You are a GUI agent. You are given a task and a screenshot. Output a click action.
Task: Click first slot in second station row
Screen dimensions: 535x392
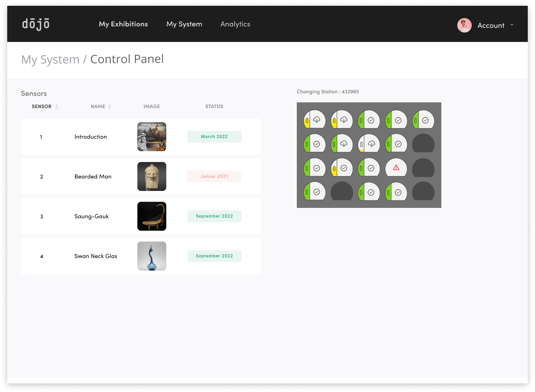314,144
